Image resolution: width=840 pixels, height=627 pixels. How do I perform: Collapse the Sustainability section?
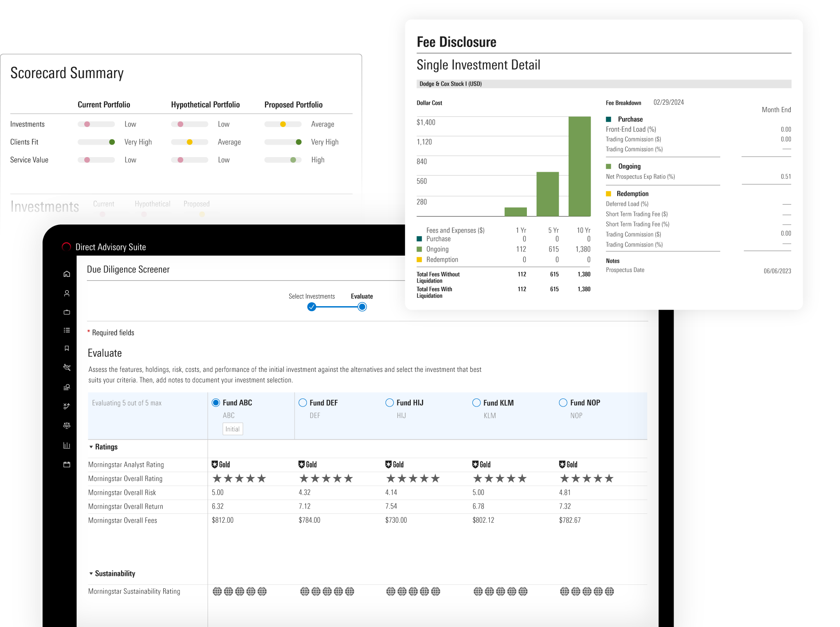pos(91,573)
